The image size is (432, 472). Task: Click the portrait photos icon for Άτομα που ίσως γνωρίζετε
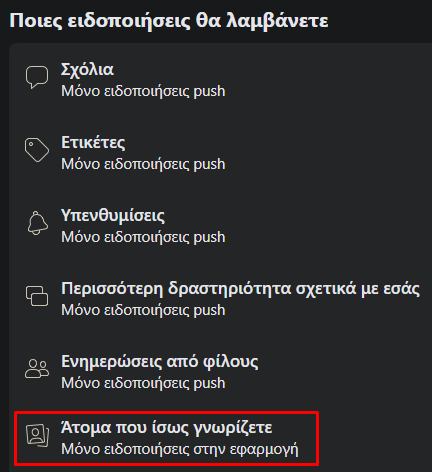point(37,435)
